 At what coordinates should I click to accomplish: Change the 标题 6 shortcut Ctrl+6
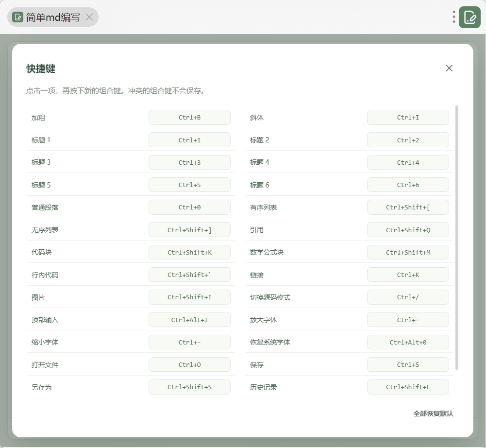click(408, 185)
